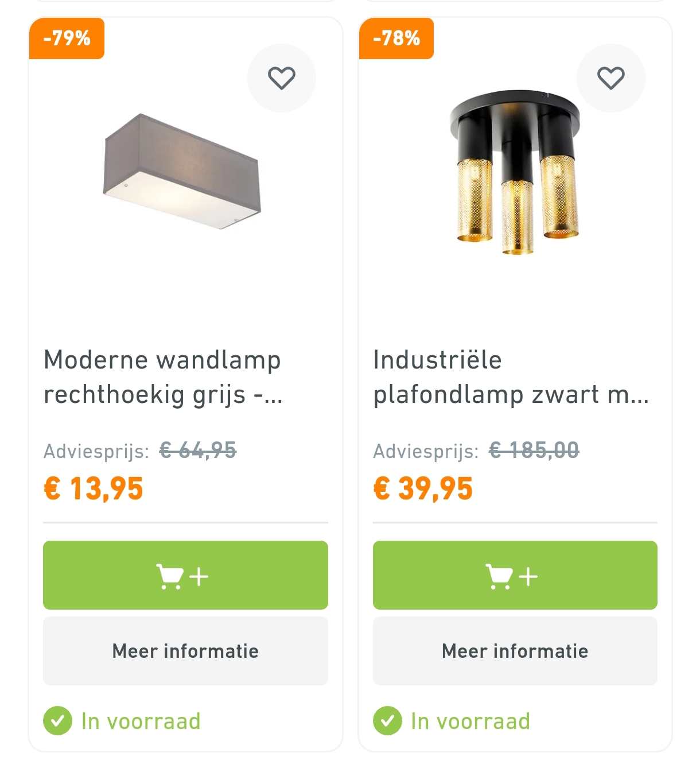This screenshot has height=760, width=700.
Task: Click the strikethrough advice price € 185,00
Action: coord(534,451)
